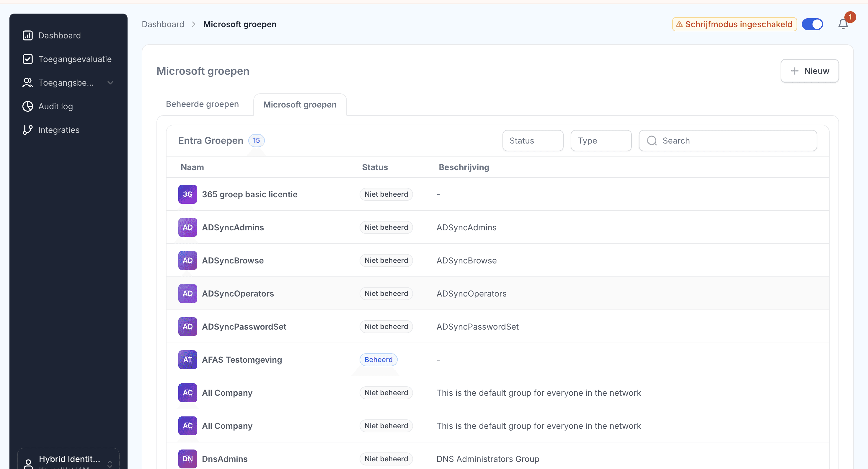Screen dimensions: 868x469
Task: Click the AT avatar for AFAS Testomgeving
Action: (187, 359)
